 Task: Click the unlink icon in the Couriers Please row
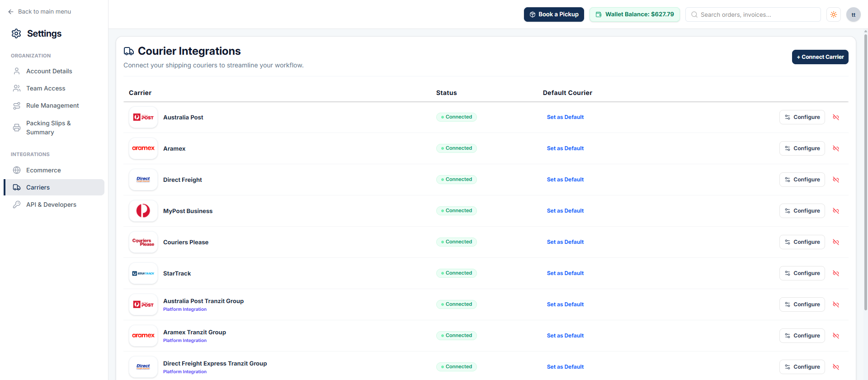[x=836, y=242]
